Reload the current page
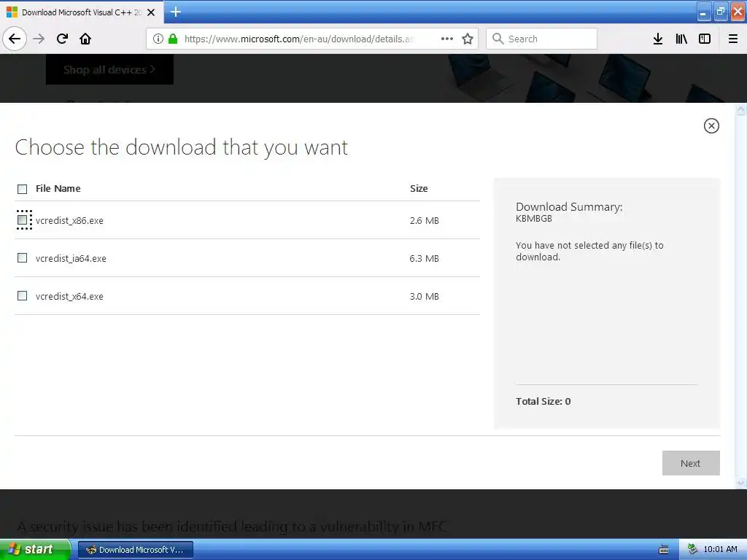The width and height of the screenshot is (747, 560). tap(63, 39)
